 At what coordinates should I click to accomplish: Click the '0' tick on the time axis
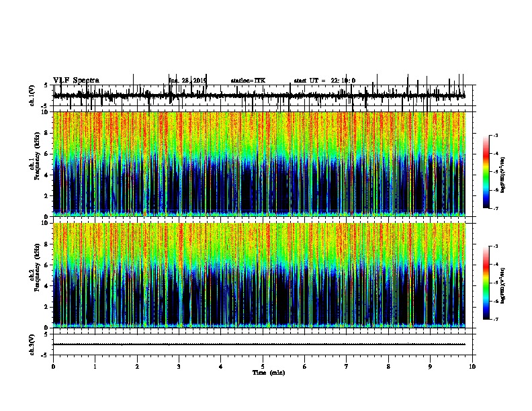[x=53, y=367]
